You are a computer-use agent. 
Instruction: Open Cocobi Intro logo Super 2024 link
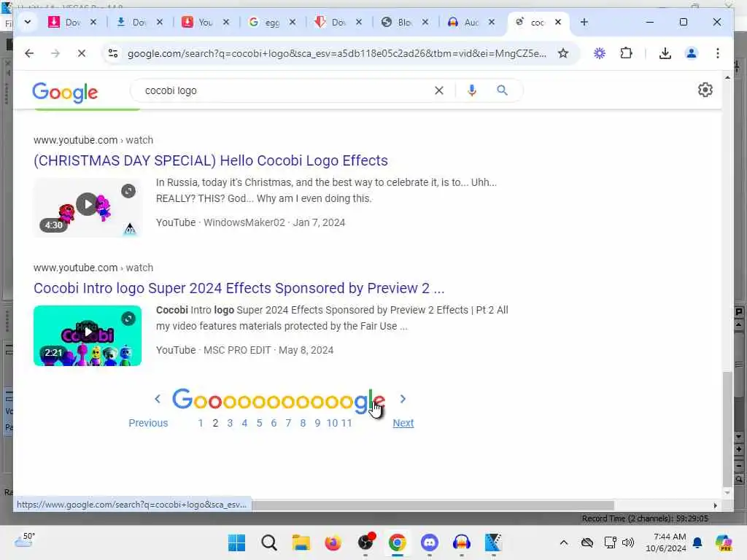[x=239, y=288]
